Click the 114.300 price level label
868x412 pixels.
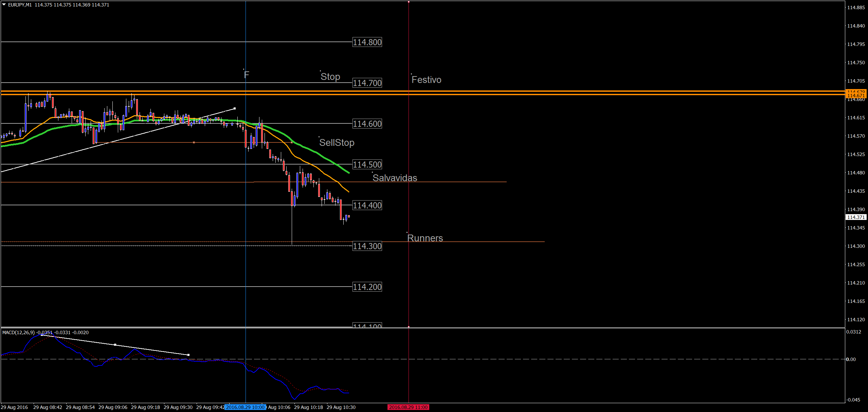[367, 246]
